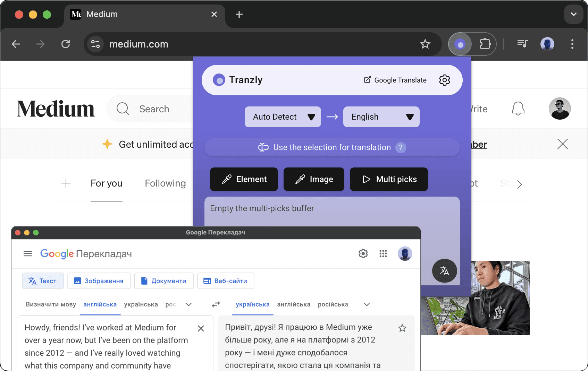Screen dimensions: 588x371
Task: Click the Tranzly translate round button
Action: click(444, 271)
